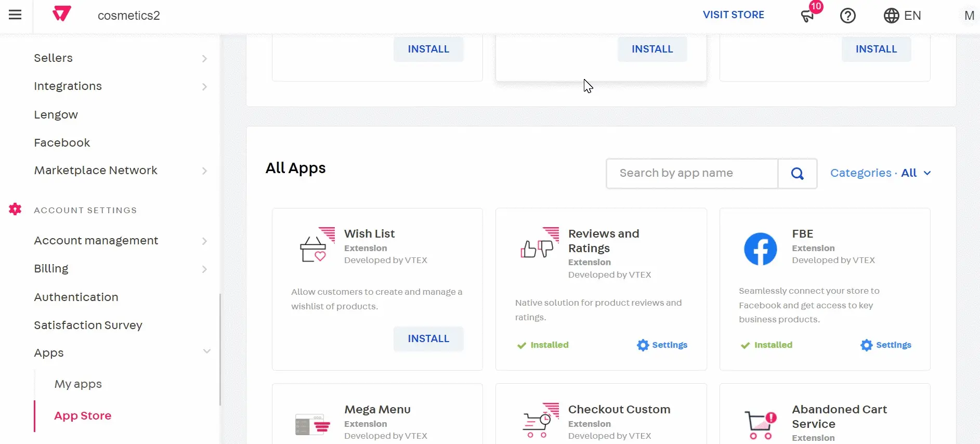Focus the Search by app name field
The width and height of the screenshot is (980, 444).
(692, 174)
